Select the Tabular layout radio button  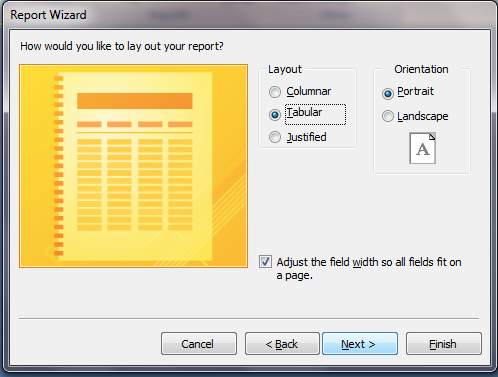pos(275,115)
